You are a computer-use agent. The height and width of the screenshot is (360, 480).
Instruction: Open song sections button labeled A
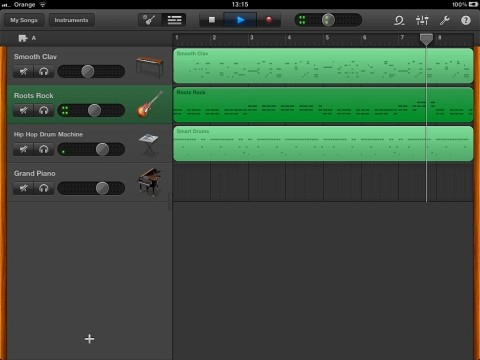coord(27,38)
